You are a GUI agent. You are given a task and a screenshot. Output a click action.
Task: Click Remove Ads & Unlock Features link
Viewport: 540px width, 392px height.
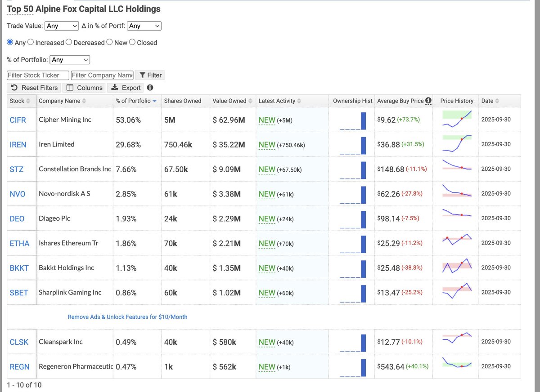pos(127,317)
